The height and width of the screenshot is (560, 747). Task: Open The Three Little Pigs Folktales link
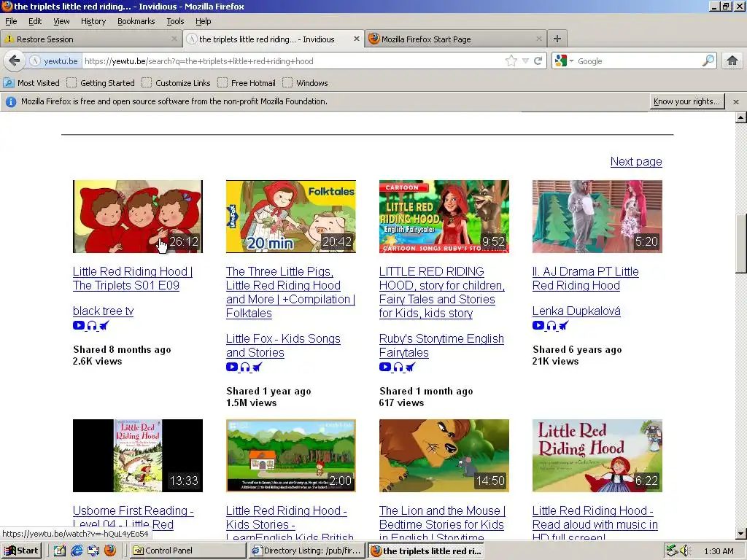pos(290,292)
